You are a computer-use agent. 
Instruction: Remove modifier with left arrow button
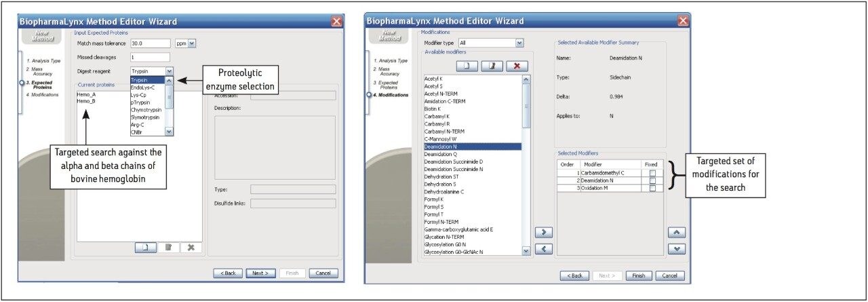click(x=543, y=249)
